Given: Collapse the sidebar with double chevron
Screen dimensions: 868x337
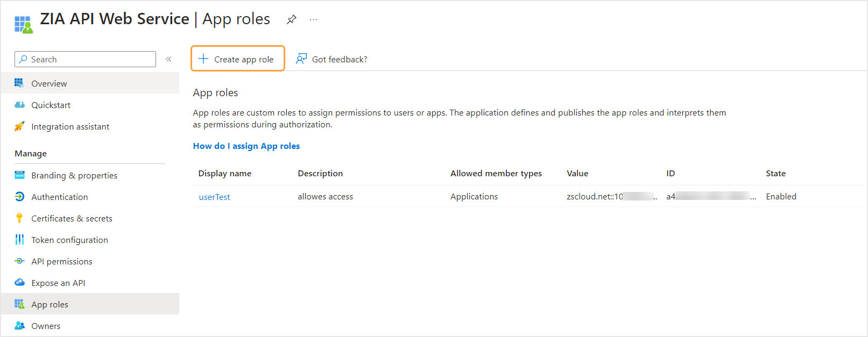Looking at the screenshot, I should point(168,59).
